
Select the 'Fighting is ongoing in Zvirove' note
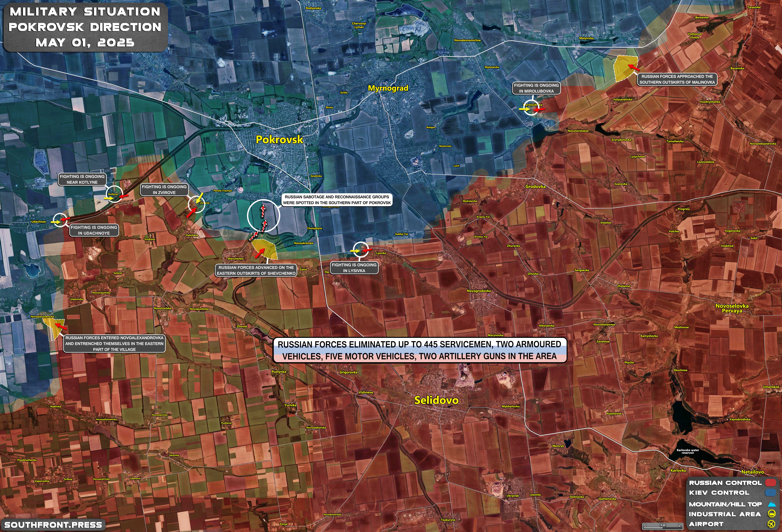(164, 190)
